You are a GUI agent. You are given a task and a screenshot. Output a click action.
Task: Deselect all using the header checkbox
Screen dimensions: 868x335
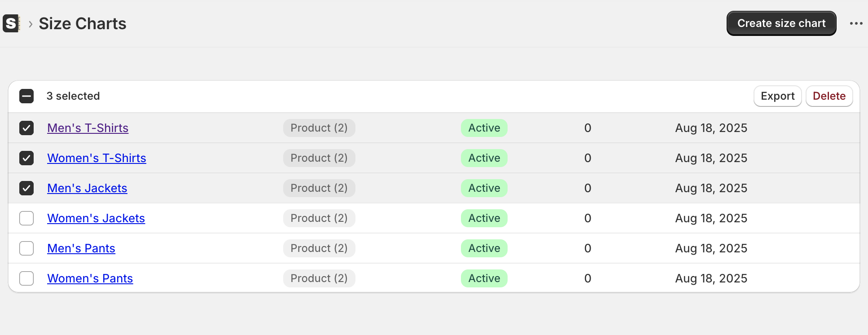pos(26,96)
